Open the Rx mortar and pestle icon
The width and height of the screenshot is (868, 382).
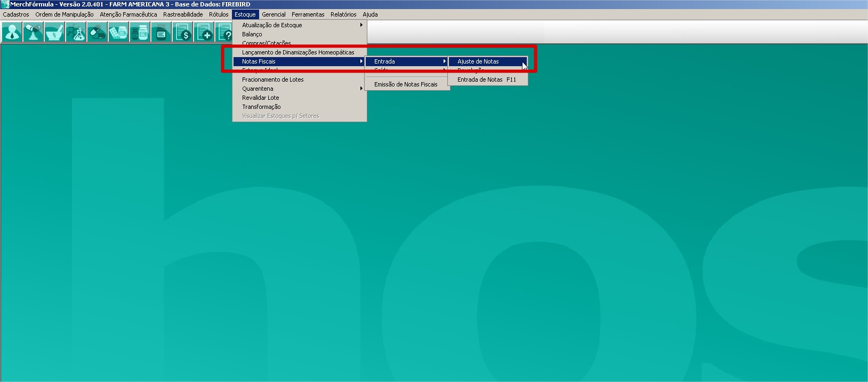[54, 33]
